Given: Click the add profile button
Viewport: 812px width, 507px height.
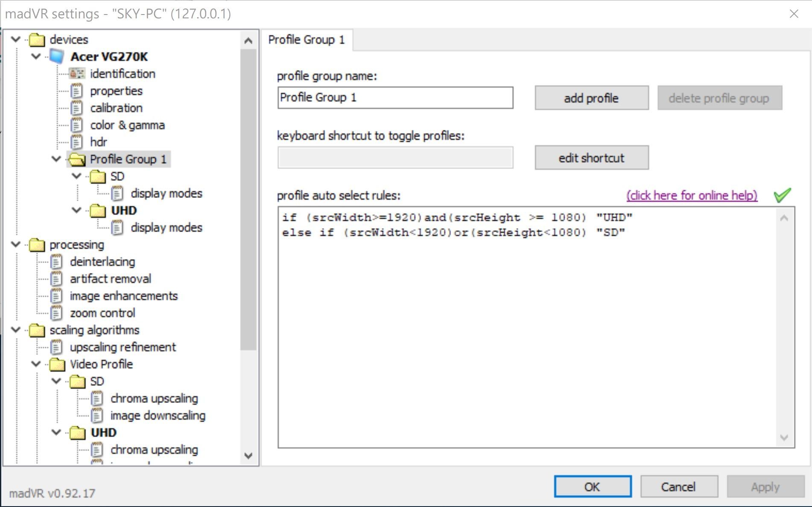Looking at the screenshot, I should (592, 98).
